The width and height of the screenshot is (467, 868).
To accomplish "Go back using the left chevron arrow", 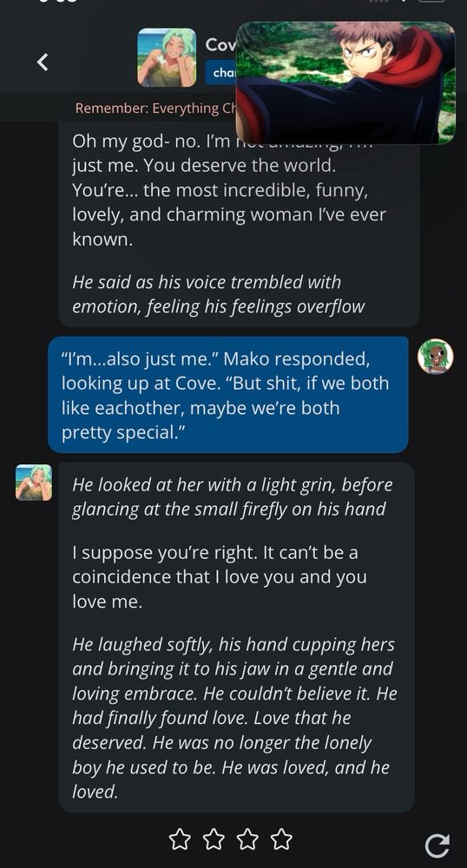I will click(43, 62).
